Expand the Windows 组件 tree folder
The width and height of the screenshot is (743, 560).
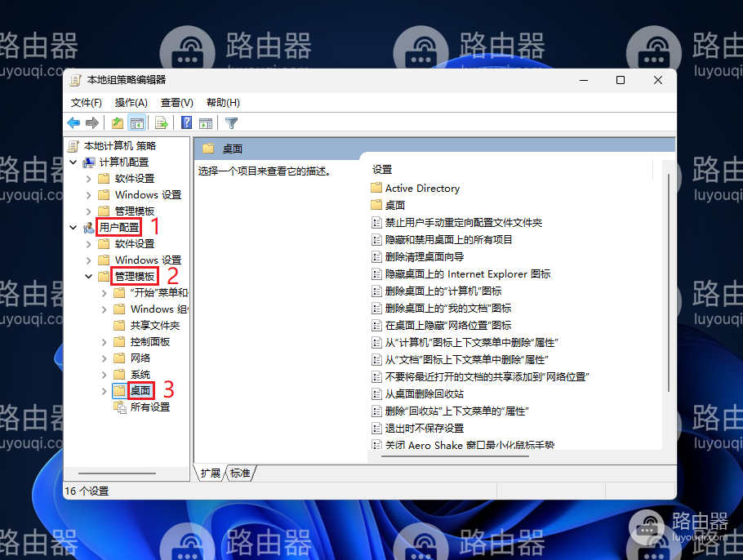click(x=105, y=309)
